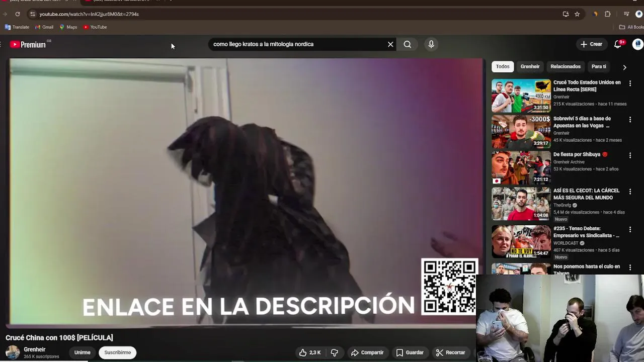Open the Translate bookmark
644x362 pixels.
point(17,27)
